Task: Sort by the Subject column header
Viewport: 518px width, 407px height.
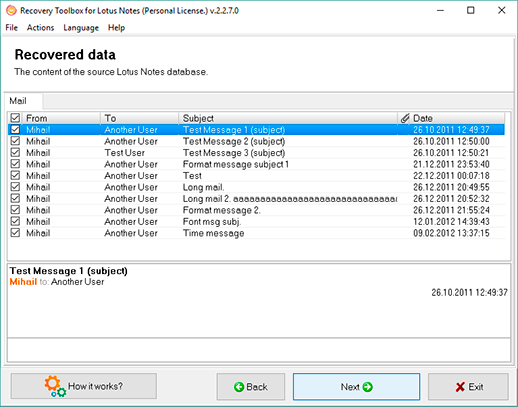Action: coord(288,118)
